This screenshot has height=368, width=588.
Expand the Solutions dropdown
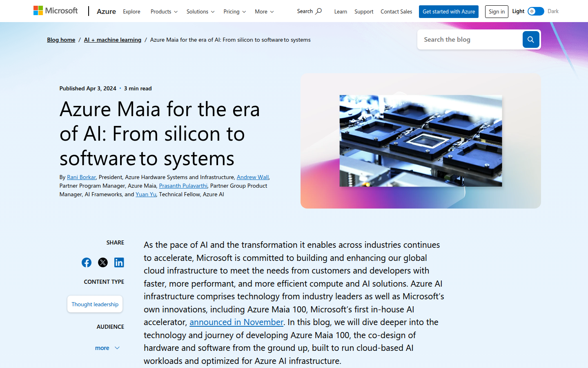point(200,11)
